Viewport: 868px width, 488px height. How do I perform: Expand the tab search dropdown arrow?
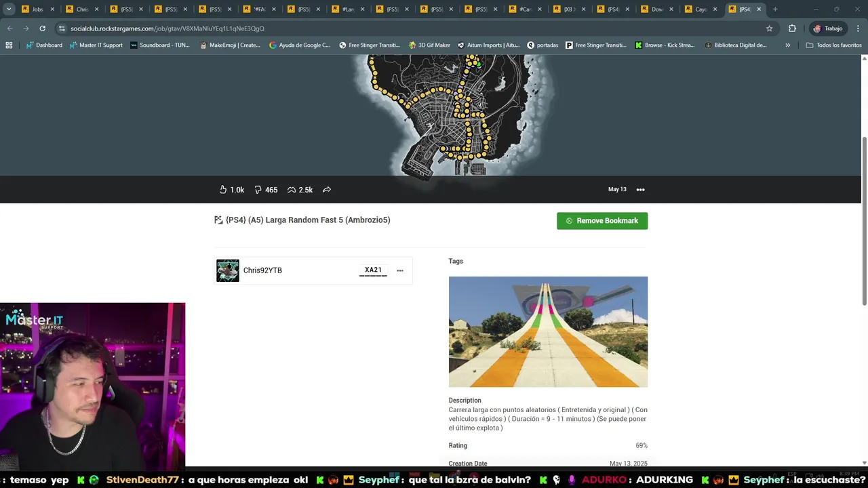[9, 9]
